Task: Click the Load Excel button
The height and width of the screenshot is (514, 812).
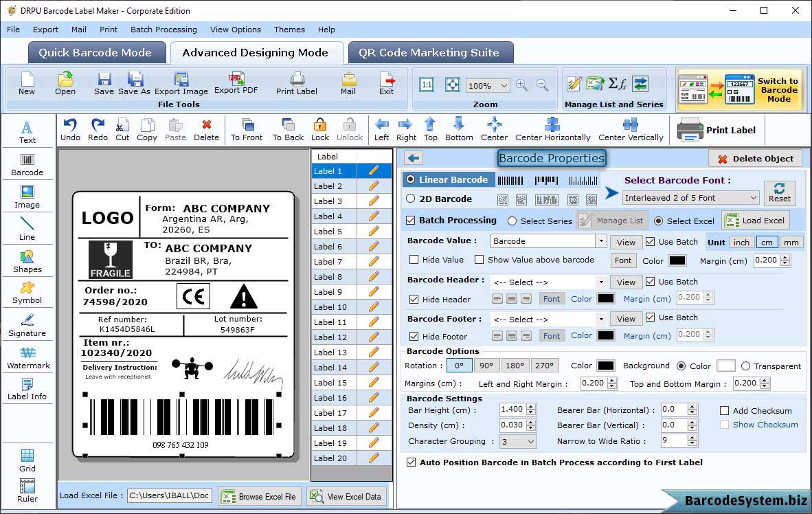Action: click(756, 221)
